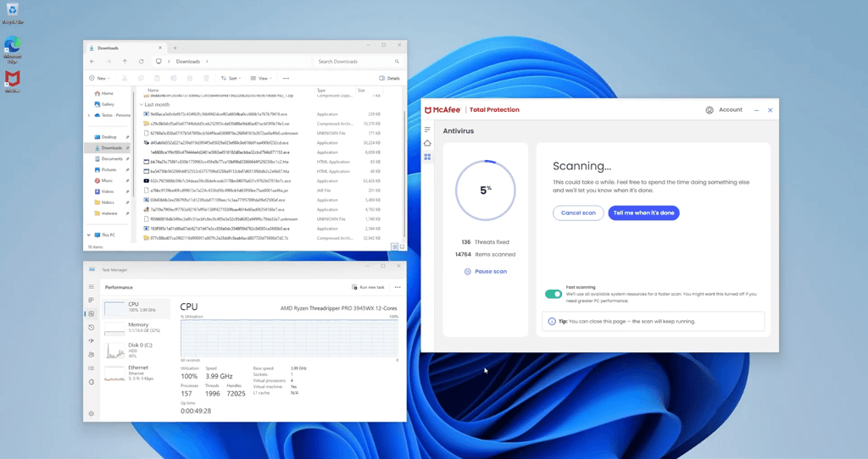Toggle the Details pane in Explorer
This screenshot has width=868, height=459.
(389, 79)
